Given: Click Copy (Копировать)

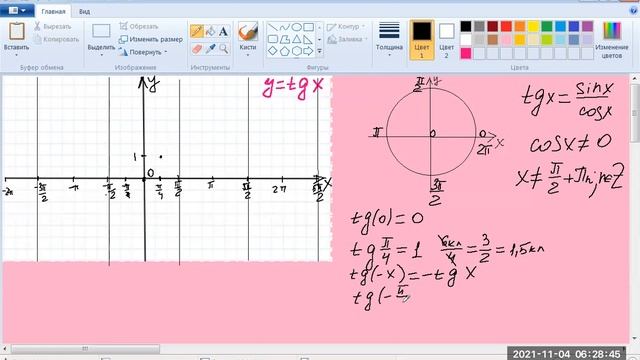Looking at the screenshot, I should click(x=56, y=39).
